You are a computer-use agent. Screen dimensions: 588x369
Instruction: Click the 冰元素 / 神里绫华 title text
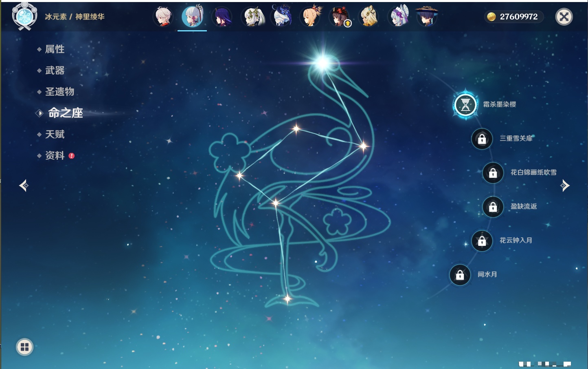(x=75, y=17)
